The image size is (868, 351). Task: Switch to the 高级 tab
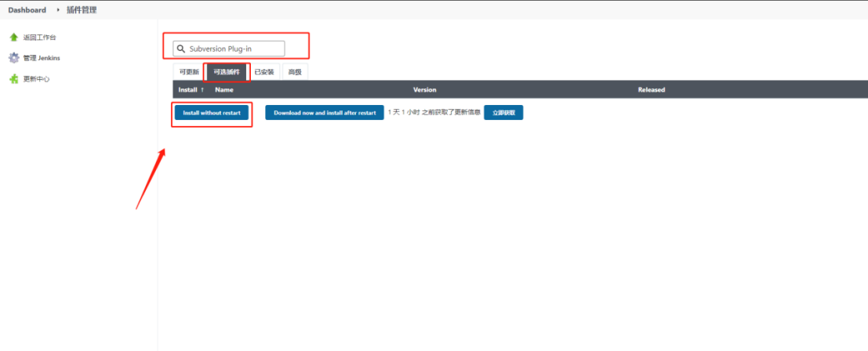click(295, 72)
